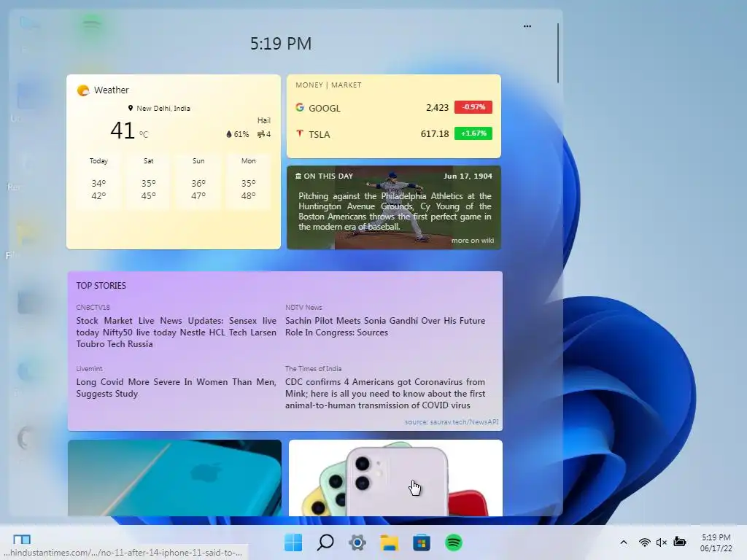747x560 pixels.
Task: Open the Windows Start button
Action: 293,542
